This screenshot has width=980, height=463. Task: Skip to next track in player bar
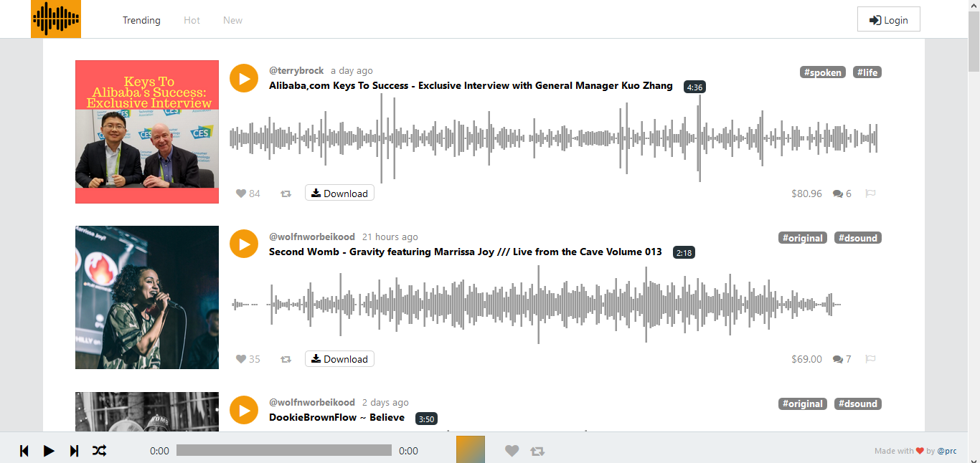74,451
